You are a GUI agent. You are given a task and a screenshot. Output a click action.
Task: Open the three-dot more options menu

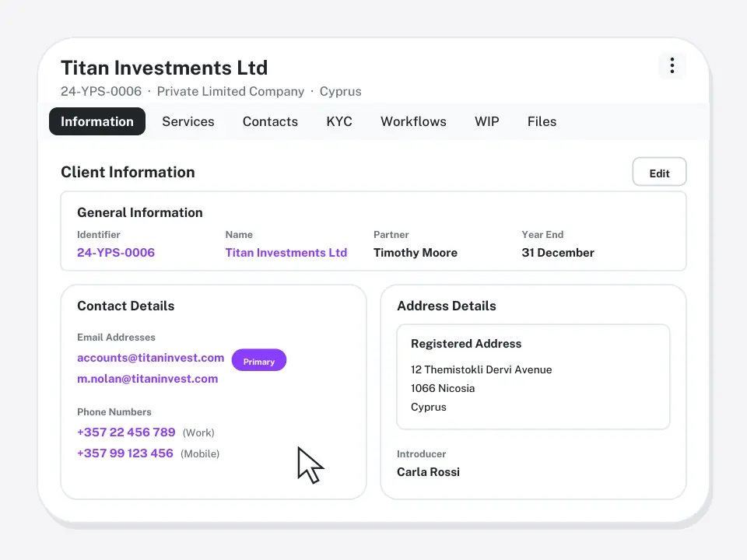coord(672,65)
